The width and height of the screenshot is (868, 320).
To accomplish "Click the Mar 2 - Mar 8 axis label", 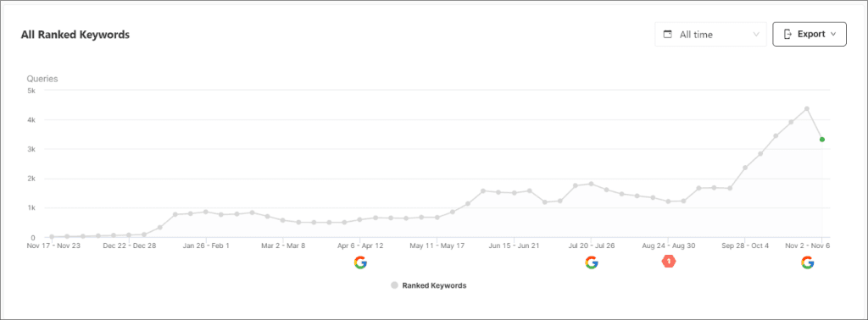I will coord(283,246).
